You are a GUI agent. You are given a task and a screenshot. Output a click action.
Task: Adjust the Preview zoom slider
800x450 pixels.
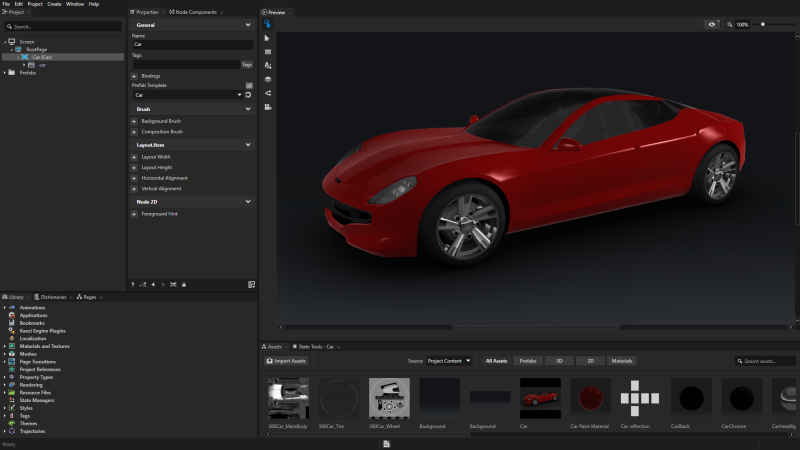[764, 24]
